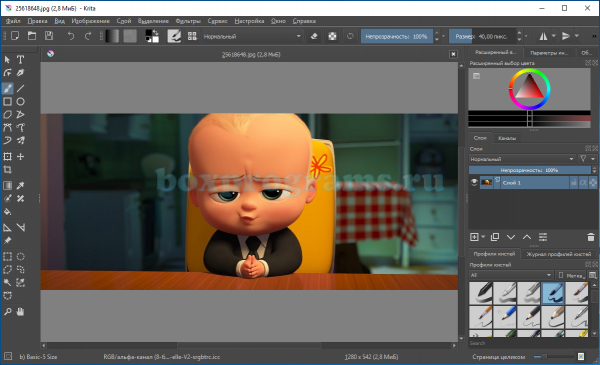Click the Размер brush size slider
Viewport: 600px width, 365px height.
pyautogui.click(x=482, y=36)
